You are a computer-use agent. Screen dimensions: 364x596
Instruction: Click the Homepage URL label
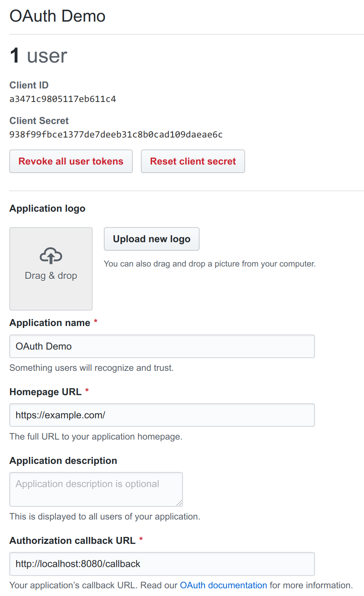(x=46, y=392)
